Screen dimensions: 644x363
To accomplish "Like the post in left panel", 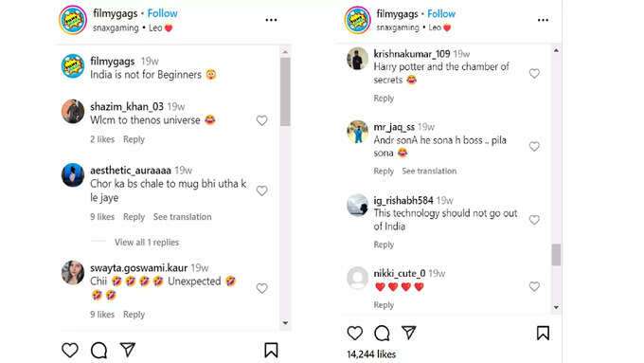I will [70, 350].
